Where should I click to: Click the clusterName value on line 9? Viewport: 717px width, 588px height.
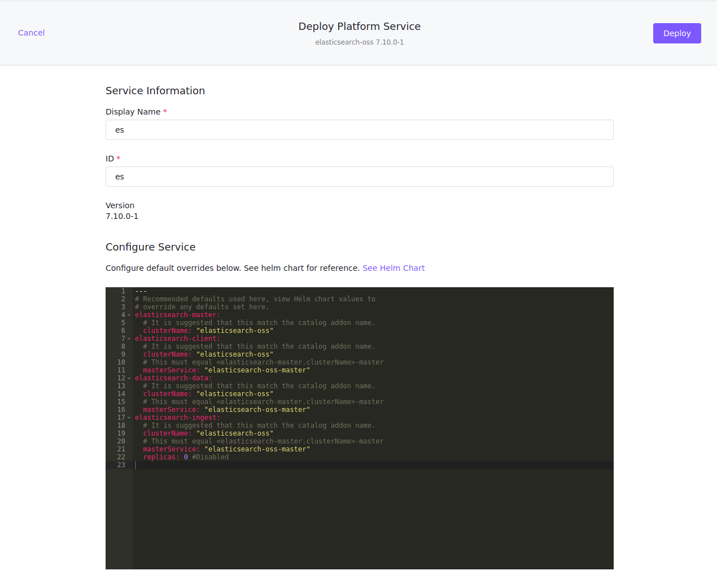coord(235,354)
